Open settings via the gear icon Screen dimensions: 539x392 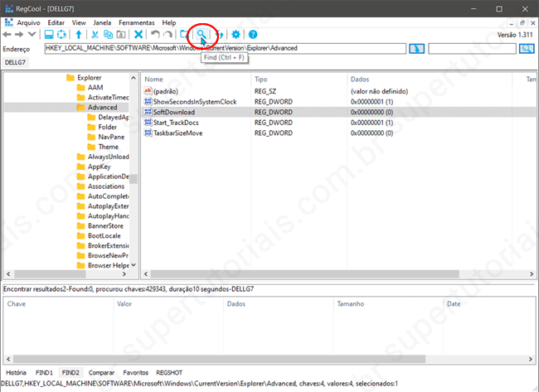tap(236, 34)
